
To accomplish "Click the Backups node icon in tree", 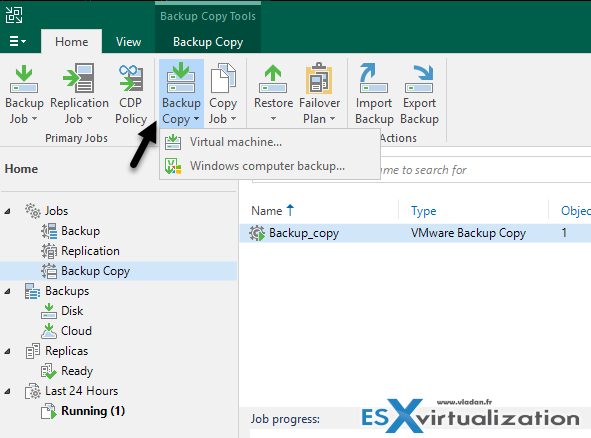I will [32, 291].
